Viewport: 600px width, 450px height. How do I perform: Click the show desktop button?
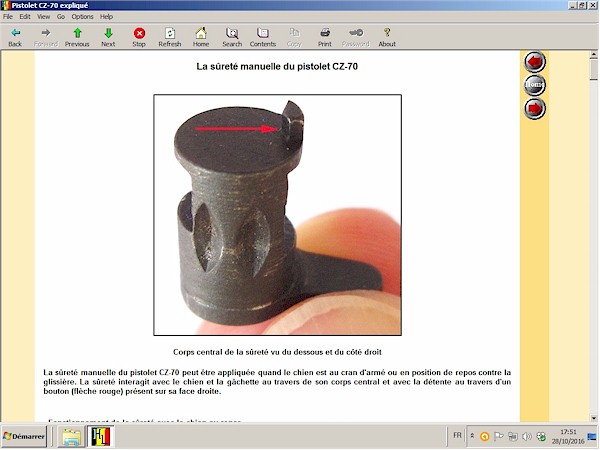(x=592, y=436)
